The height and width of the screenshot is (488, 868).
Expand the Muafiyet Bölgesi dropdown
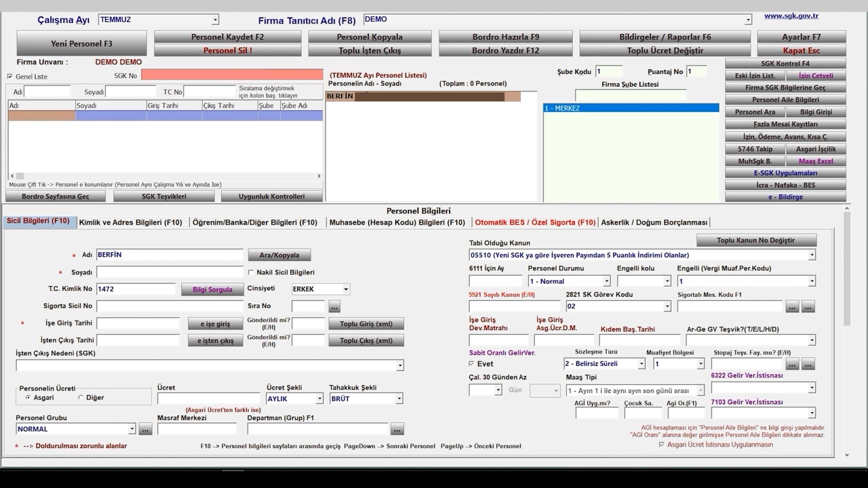701,364
